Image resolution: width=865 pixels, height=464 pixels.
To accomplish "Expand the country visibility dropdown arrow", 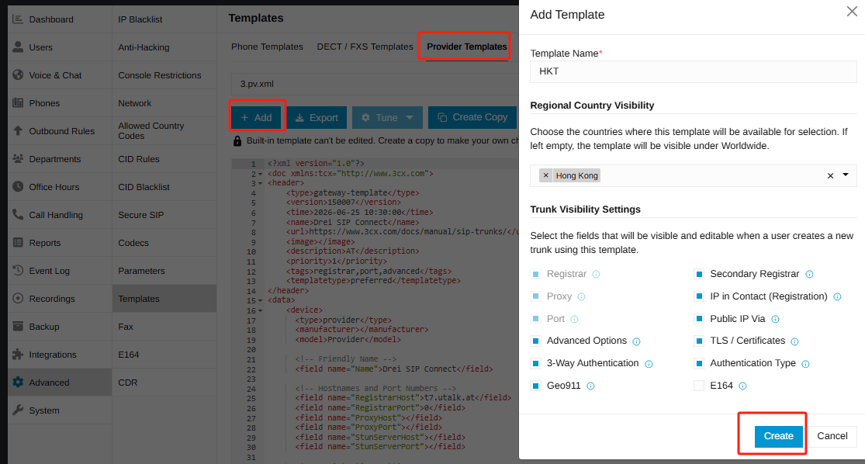I will click(x=845, y=175).
